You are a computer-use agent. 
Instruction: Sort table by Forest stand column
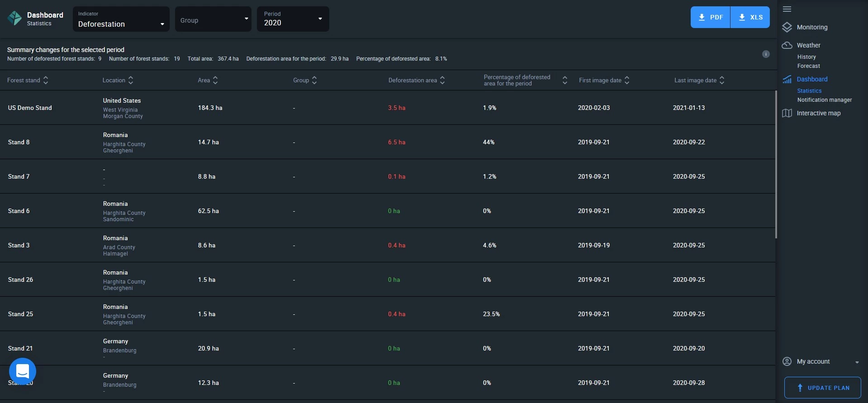pyautogui.click(x=46, y=81)
